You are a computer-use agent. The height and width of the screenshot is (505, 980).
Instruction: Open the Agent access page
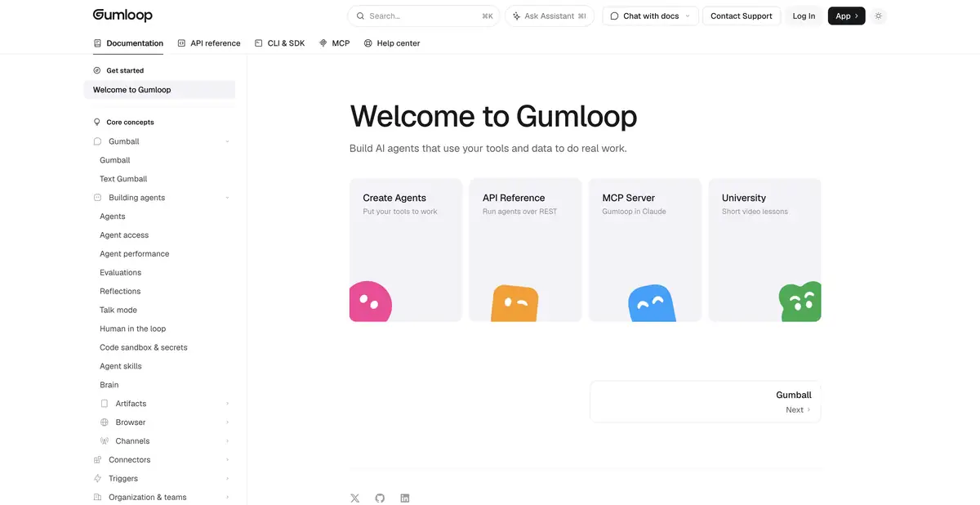[x=124, y=235]
